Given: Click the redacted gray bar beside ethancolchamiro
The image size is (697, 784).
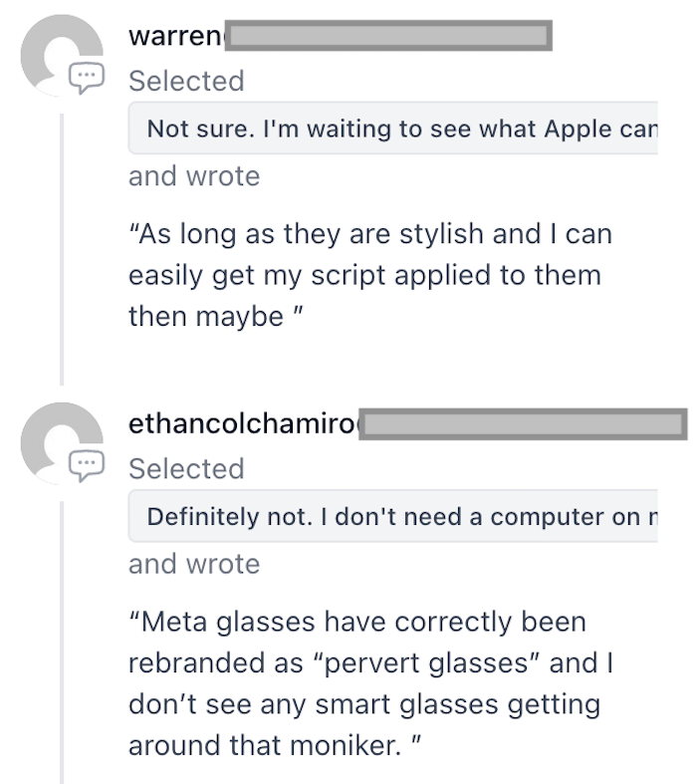Looking at the screenshot, I should [523, 424].
